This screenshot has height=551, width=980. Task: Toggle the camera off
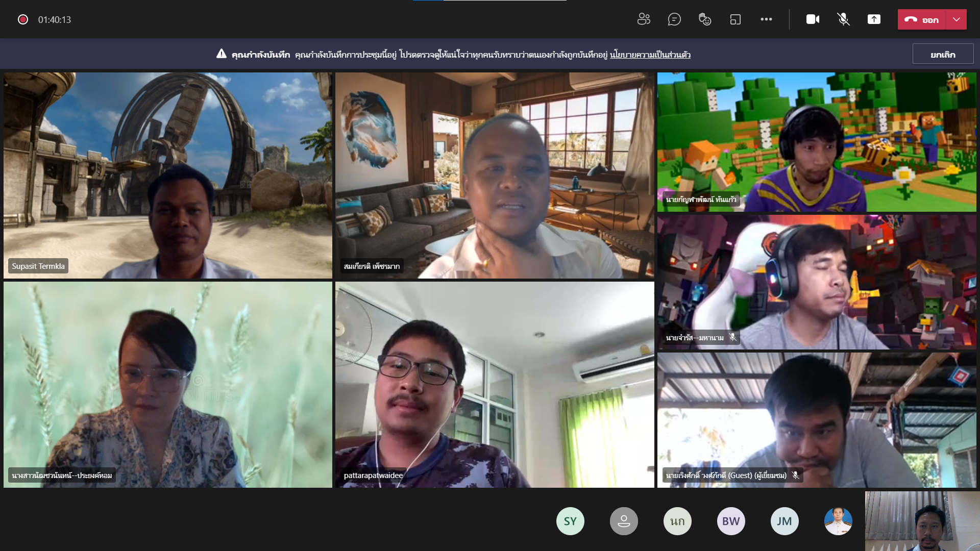coord(813,19)
